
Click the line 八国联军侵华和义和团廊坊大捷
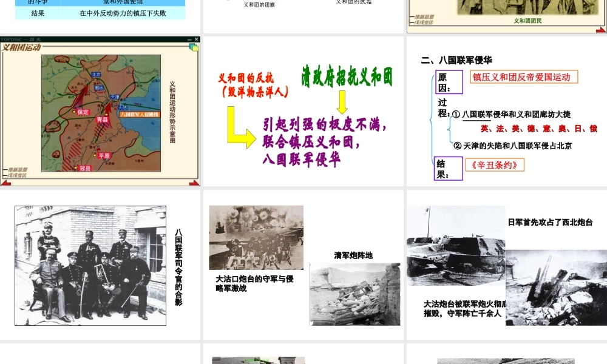(x=516, y=114)
